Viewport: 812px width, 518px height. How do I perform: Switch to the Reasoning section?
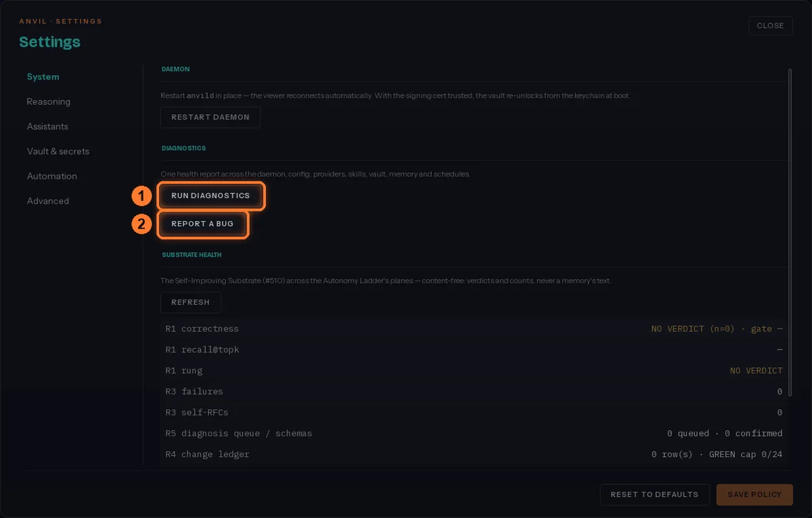(49, 101)
